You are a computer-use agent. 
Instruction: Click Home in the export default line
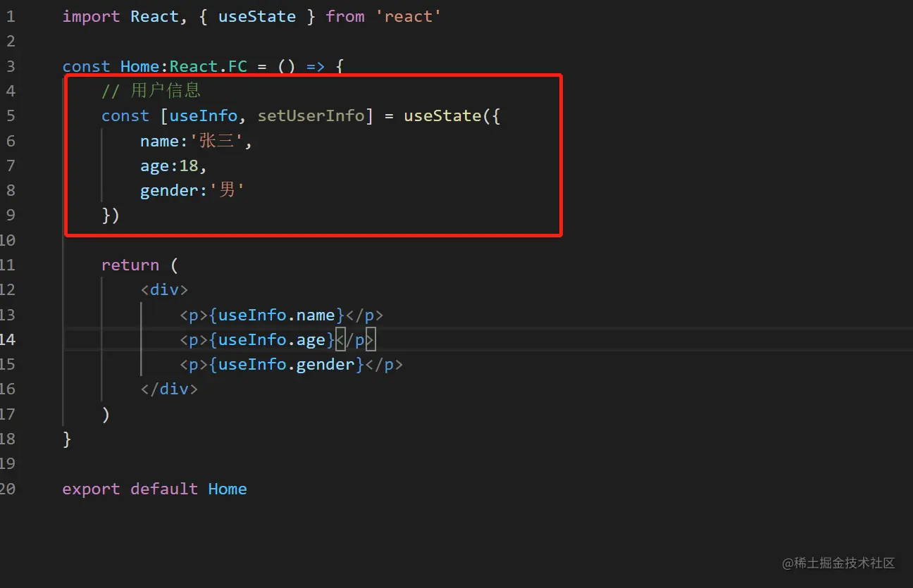pos(227,489)
